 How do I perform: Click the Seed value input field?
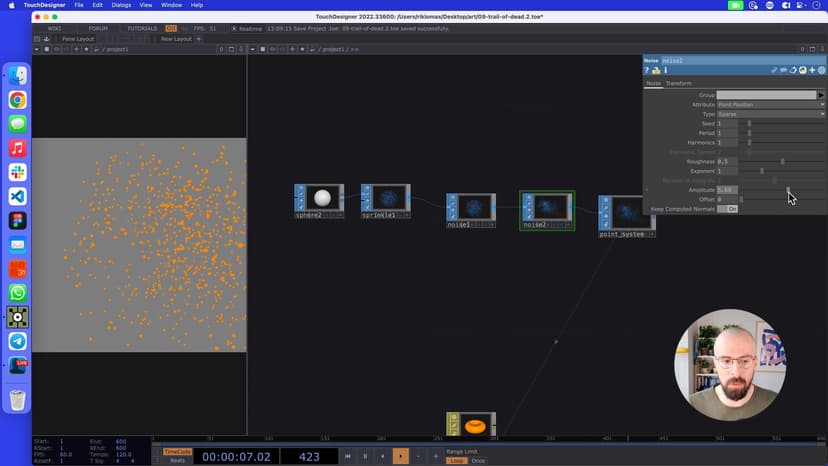coord(726,123)
